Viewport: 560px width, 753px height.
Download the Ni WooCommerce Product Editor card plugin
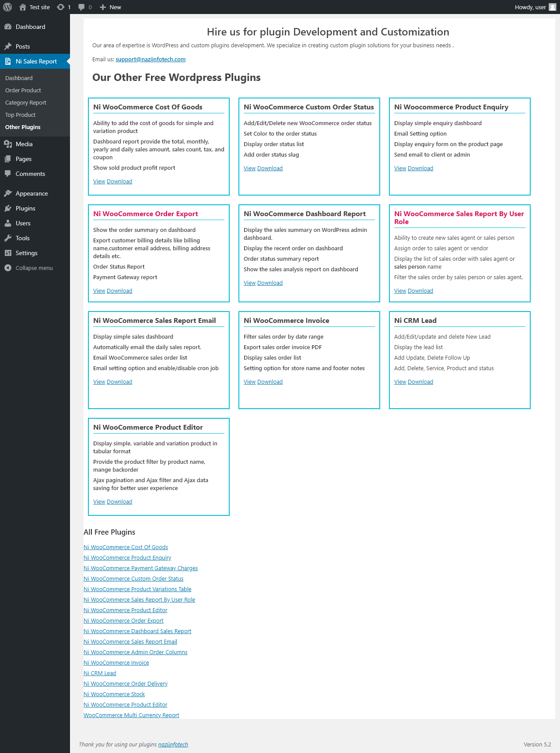point(119,501)
